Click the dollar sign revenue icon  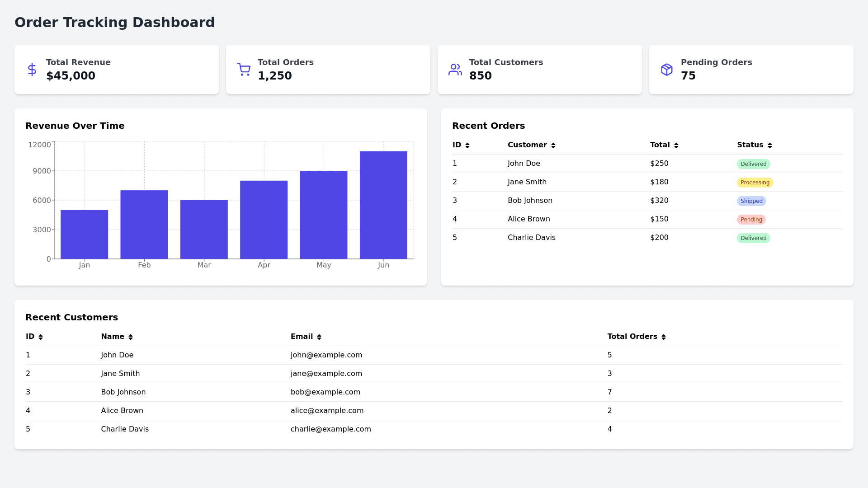(x=32, y=70)
